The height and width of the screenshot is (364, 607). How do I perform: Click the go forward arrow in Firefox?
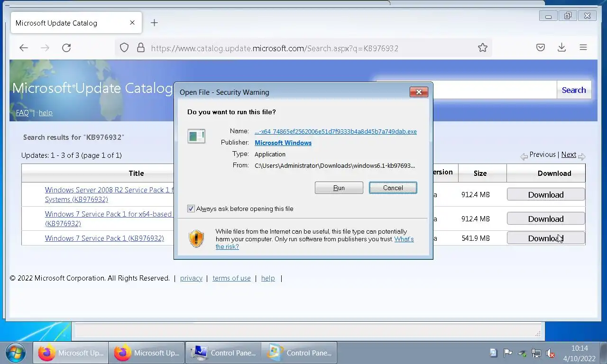pyautogui.click(x=45, y=47)
